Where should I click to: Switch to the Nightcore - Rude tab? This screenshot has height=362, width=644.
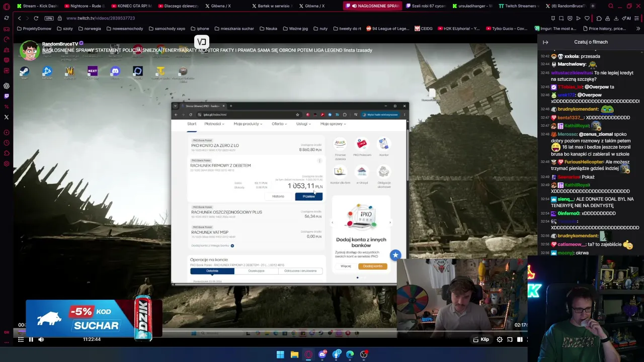(84, 6)
